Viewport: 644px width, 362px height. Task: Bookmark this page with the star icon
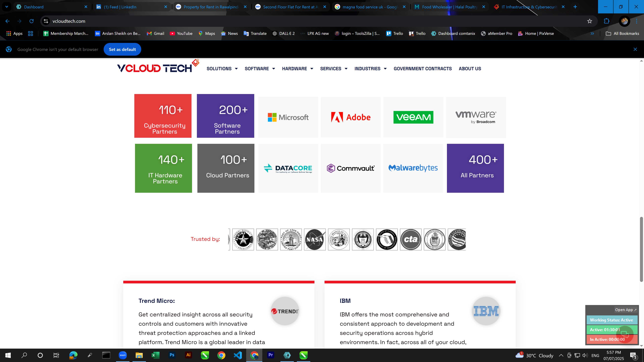(x=589, y=21)
